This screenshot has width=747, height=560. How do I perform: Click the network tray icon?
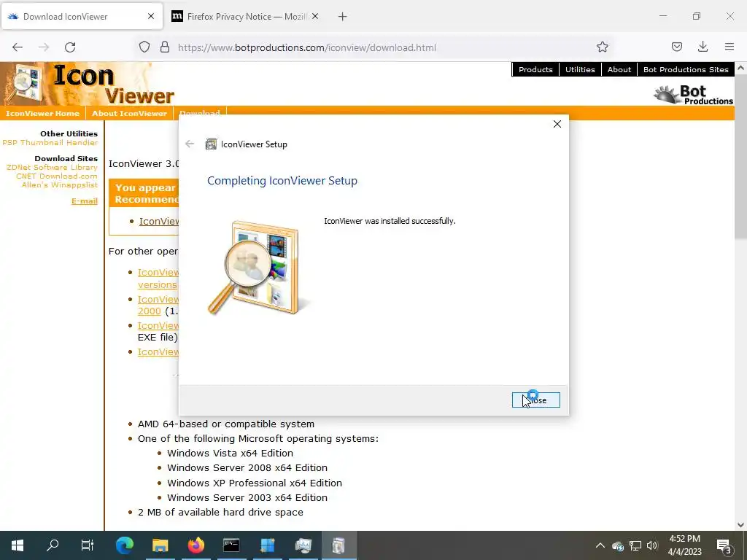635,545
